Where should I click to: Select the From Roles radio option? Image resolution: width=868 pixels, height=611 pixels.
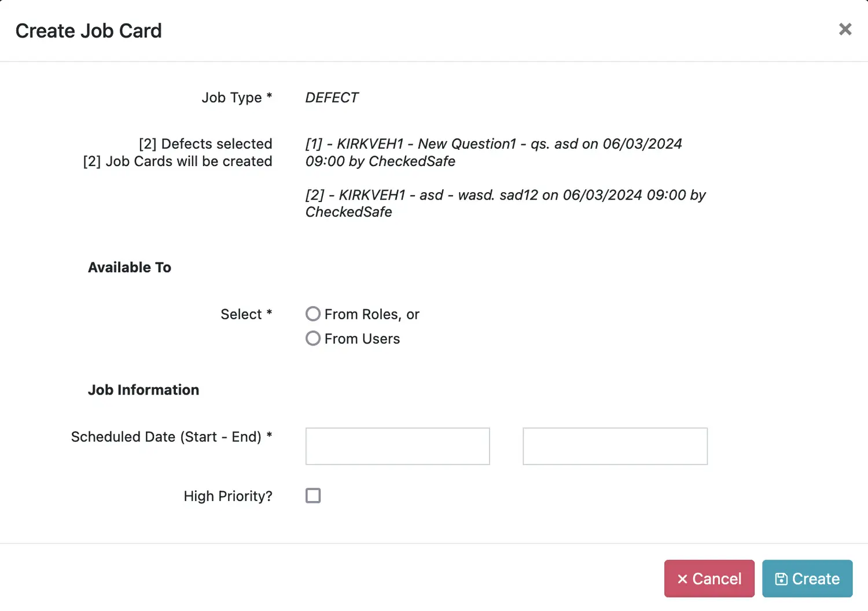pyautogui.click(x=313, y=314)
